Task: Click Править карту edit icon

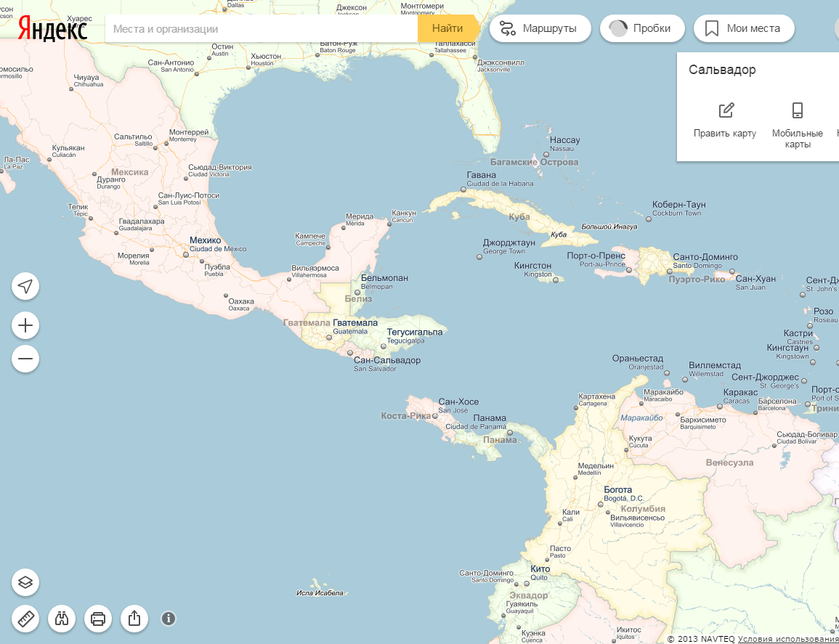Action: click(x=726, y=111)
